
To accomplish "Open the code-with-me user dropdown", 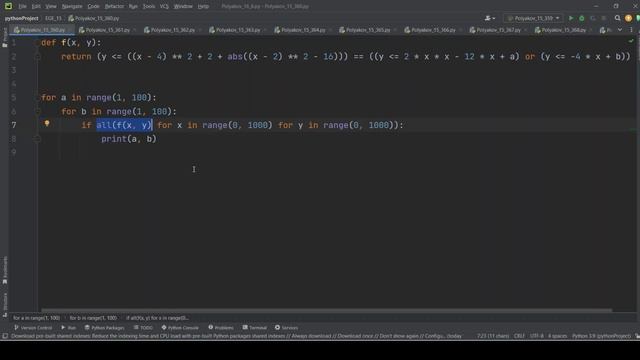I will pos(490,18).
